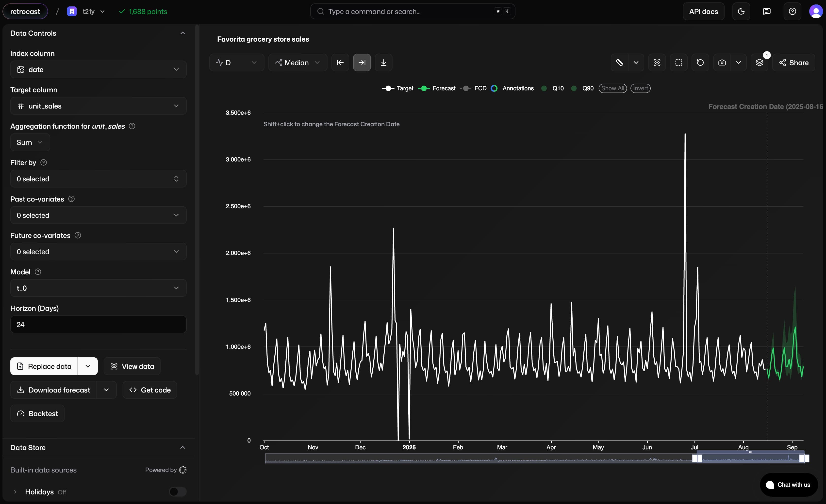Image resolution: width=826 pixels, height=504 pixels.
Task: Click help icon next to Model label
Action: pyautogui.click(x=38, y=272)
